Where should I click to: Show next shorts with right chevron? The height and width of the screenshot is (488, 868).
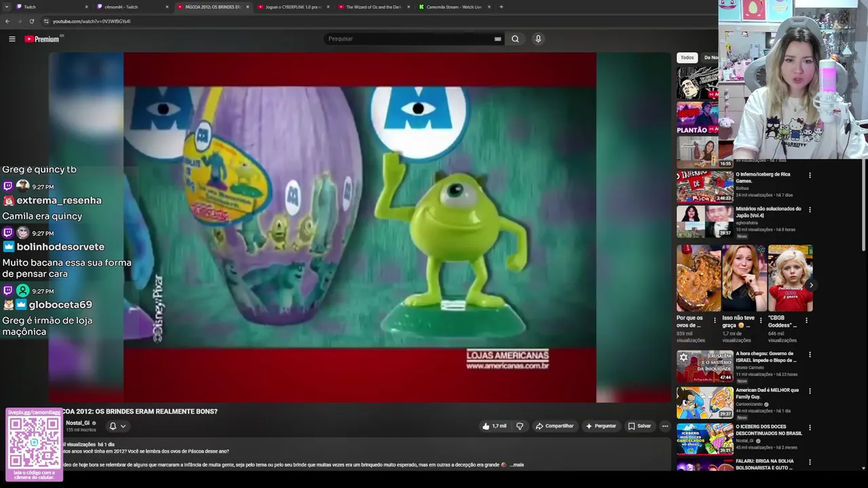click(x=810, y=285)
